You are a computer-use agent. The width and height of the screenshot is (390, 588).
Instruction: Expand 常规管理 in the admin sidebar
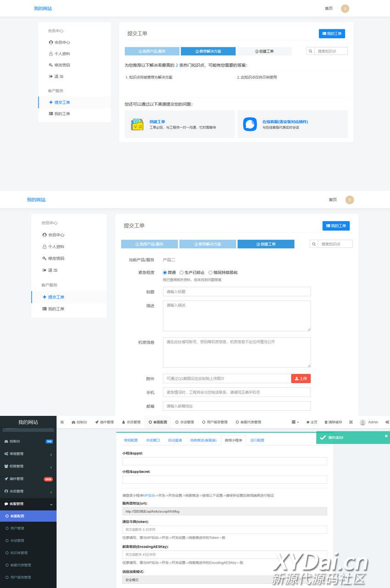click(x=28, y=454)
